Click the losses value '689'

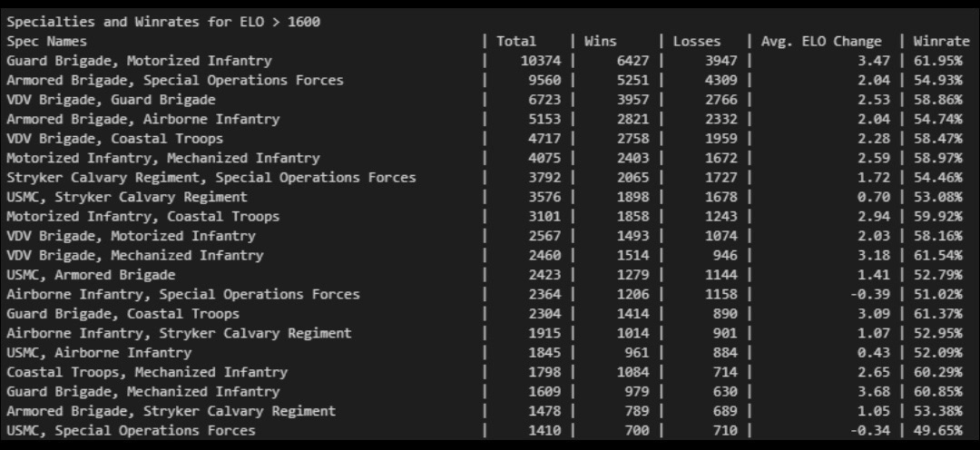pos(725,411)
